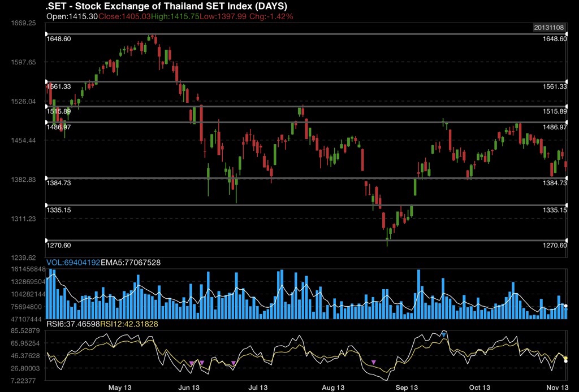
Task: Grab the left handle of the 1561.33 line
Action: pos(46,81)
